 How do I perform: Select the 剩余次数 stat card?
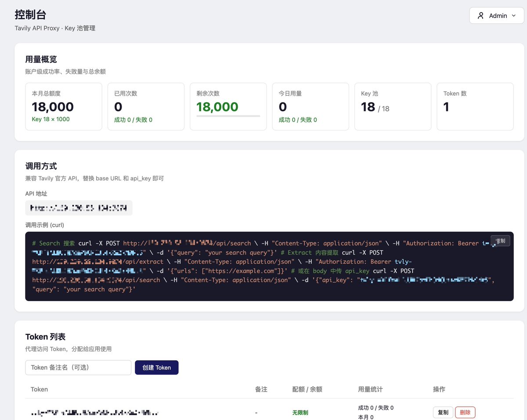pos(228,106)
